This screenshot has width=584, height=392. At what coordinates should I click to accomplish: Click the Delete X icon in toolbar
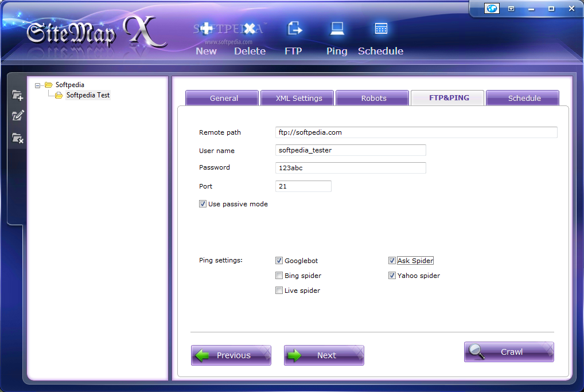pyautogui.click(x=250, y=28)
